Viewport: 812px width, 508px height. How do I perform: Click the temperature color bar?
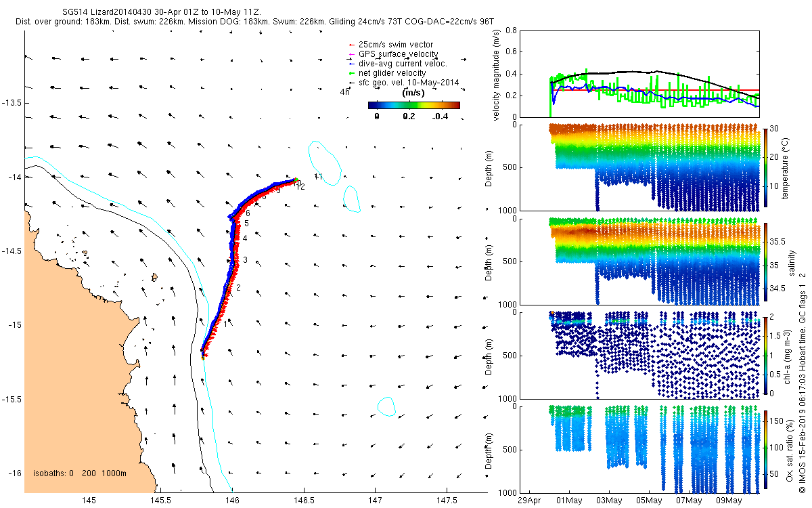pos(766,167)
